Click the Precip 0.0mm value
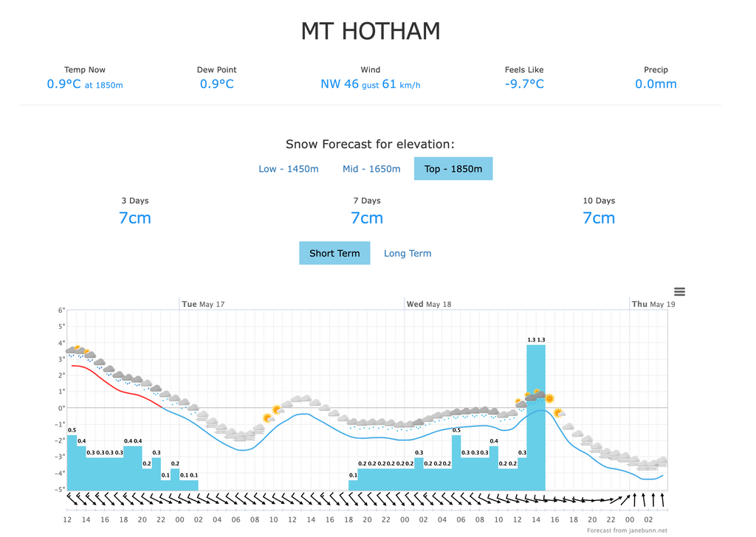 click(x=656, y=84)
